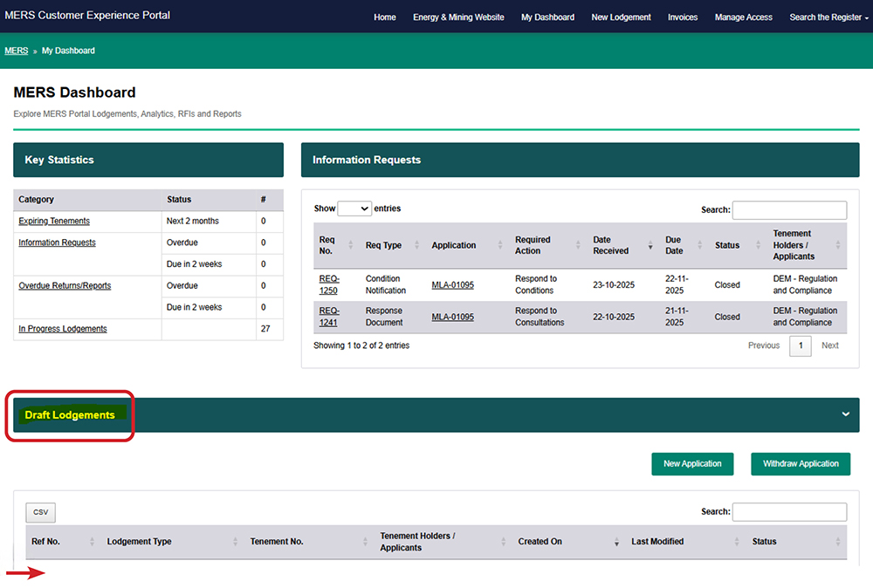Sort requests by Application column
The image size is (873, 588).
pyautogui.click(x=467, y=245)
